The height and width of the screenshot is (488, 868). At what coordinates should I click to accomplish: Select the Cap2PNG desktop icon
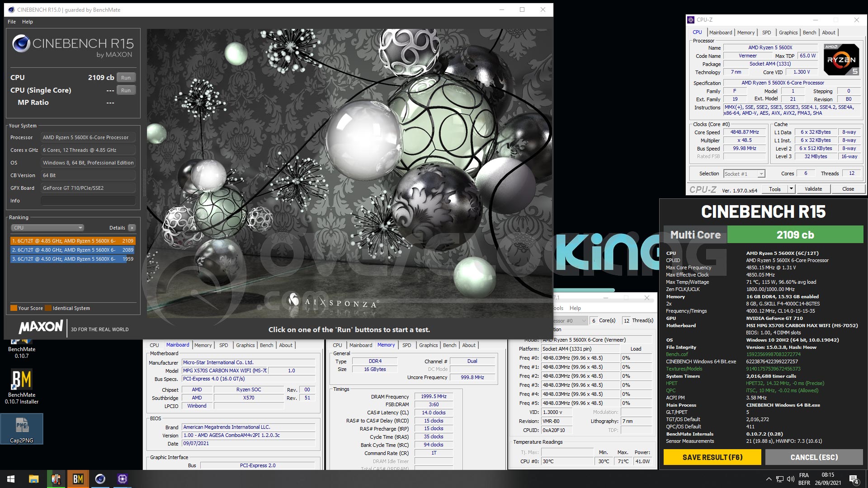click(x=22, y=429)
